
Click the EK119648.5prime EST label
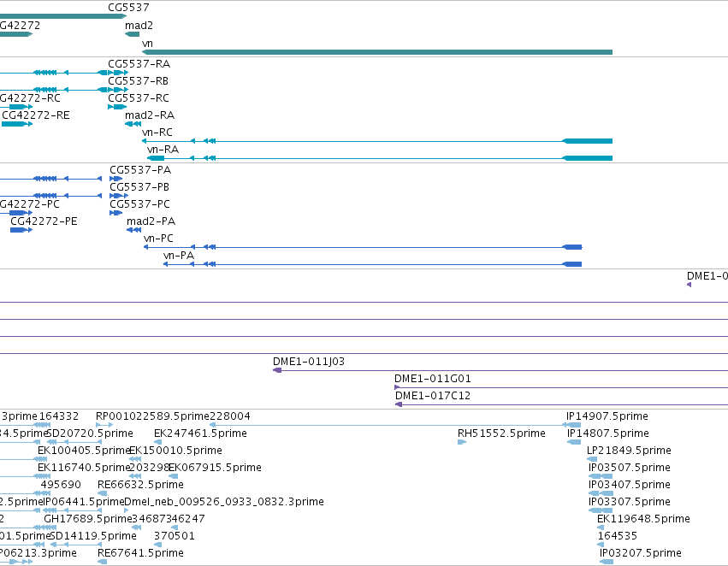[643, 519]
